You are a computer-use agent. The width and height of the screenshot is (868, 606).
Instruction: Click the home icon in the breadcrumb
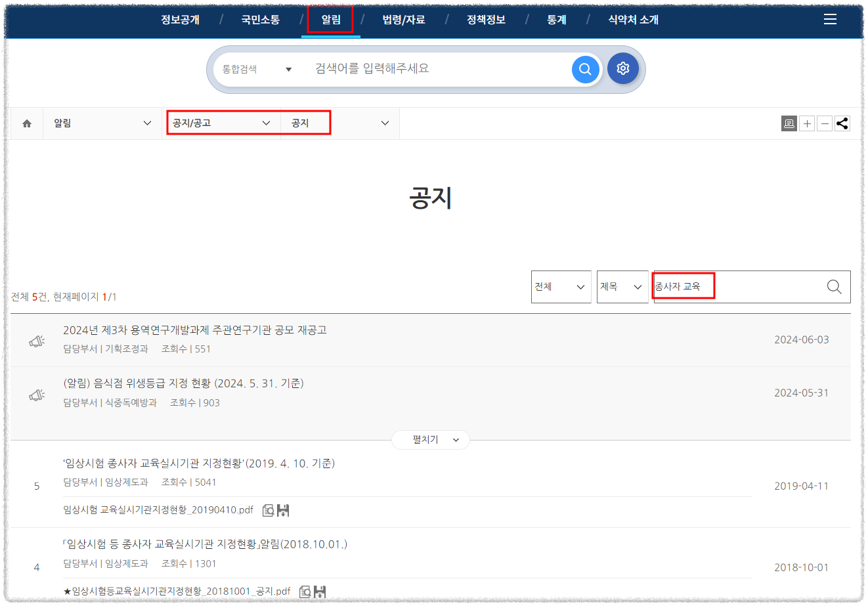26,123
